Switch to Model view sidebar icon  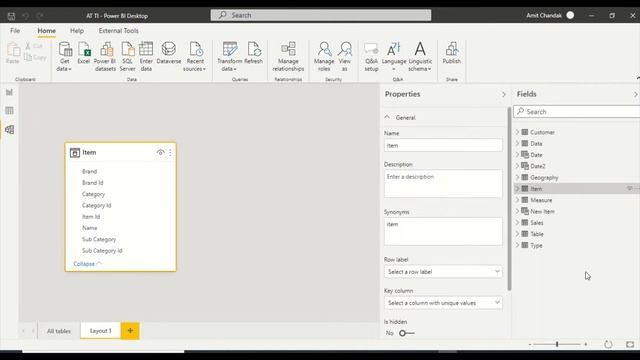point(9,130)
